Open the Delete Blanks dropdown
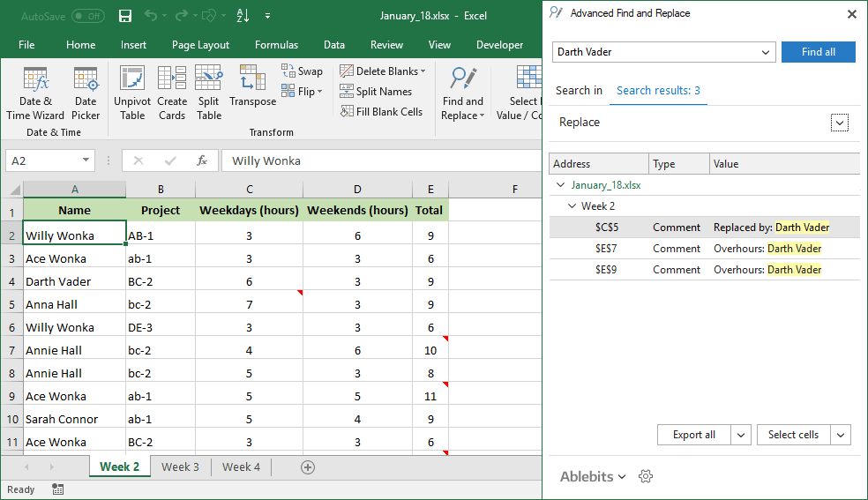 [x=383, y=71]
